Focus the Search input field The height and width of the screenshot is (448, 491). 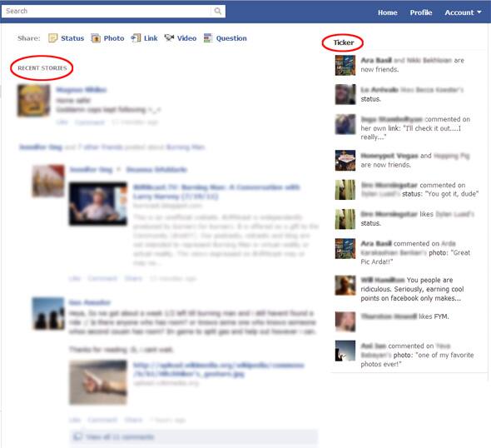click(107, 12)
